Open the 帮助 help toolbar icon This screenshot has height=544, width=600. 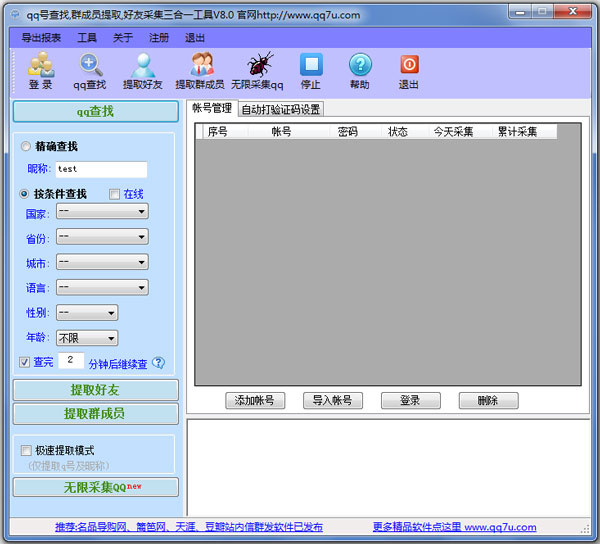coord(360,71)
